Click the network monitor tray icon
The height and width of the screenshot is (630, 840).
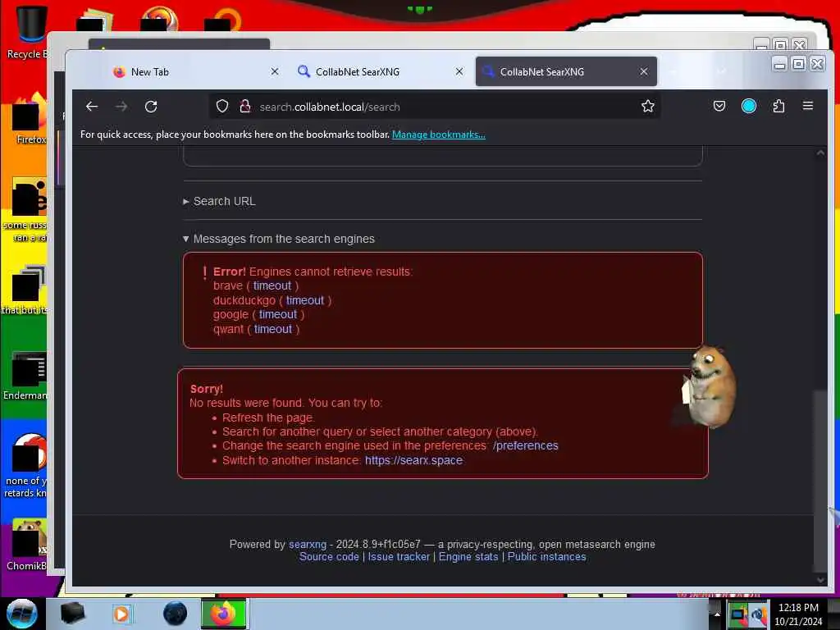tap(739, 614)
